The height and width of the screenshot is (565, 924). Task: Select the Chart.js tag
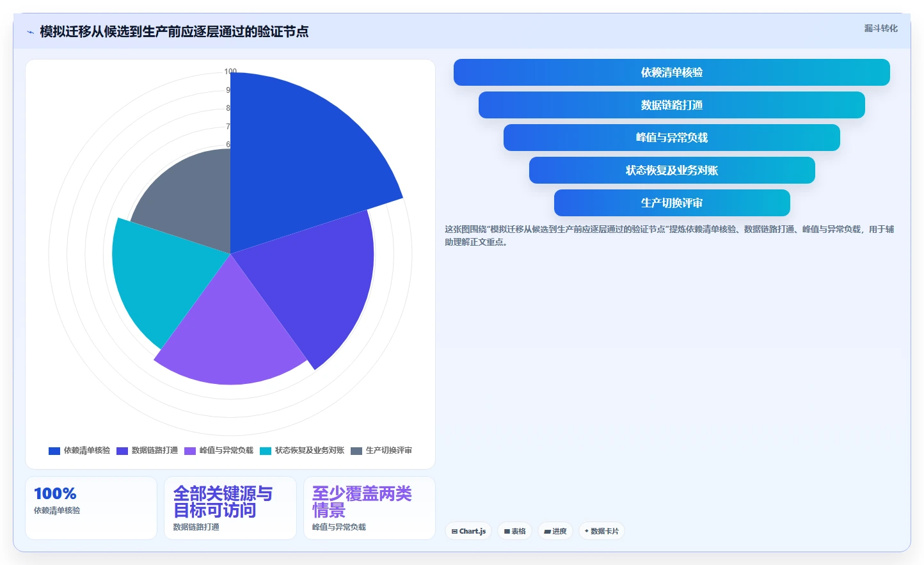(468, 531)
